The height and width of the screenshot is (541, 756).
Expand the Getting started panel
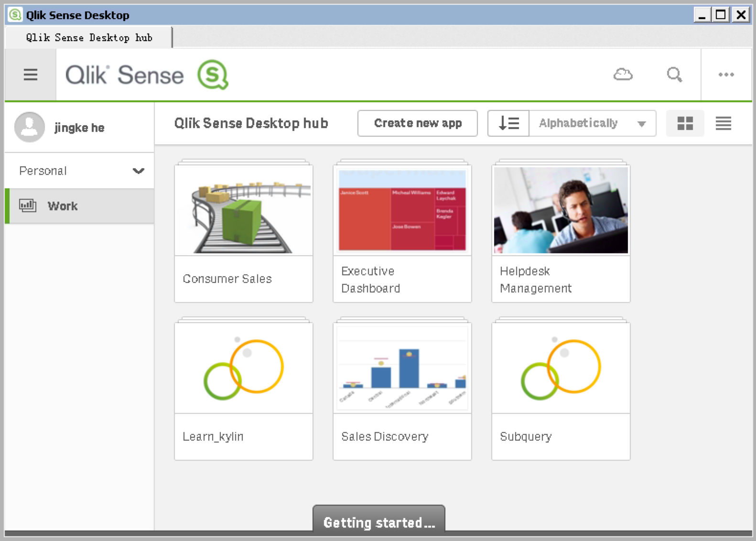coord(379,522)
